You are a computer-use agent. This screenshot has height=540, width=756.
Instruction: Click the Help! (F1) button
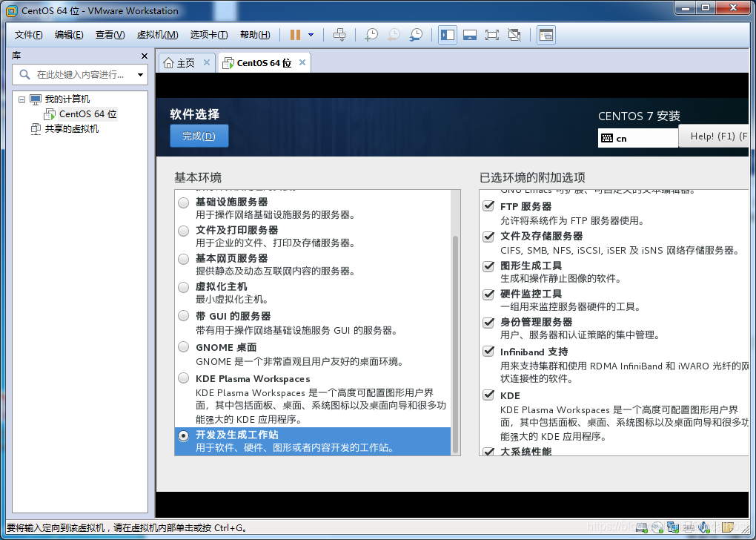(x=714, y=136)
